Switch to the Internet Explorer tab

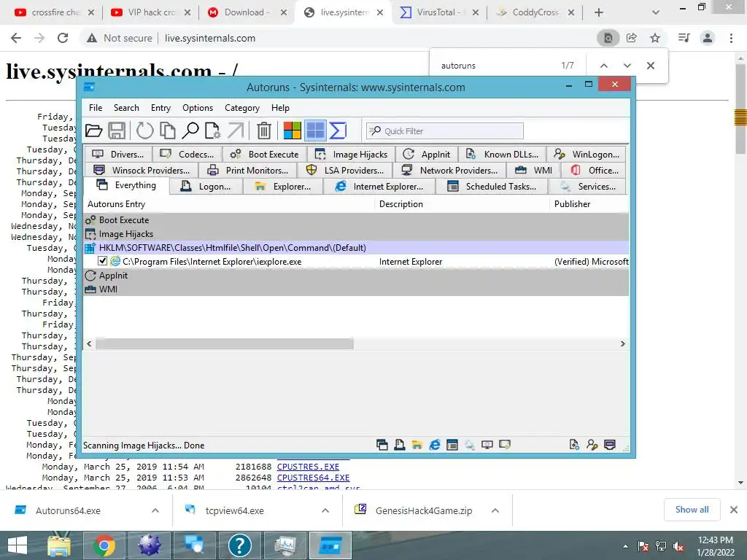tap(379, 187)
